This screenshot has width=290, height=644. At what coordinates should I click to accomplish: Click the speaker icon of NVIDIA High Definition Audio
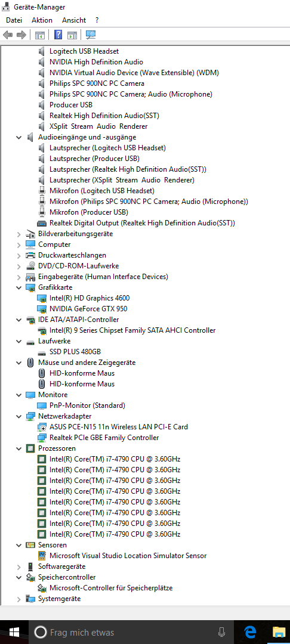[x=42, y=62]
